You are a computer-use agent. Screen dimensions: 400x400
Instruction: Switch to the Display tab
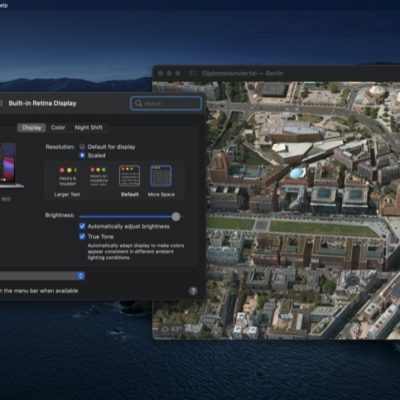(32, 128)
